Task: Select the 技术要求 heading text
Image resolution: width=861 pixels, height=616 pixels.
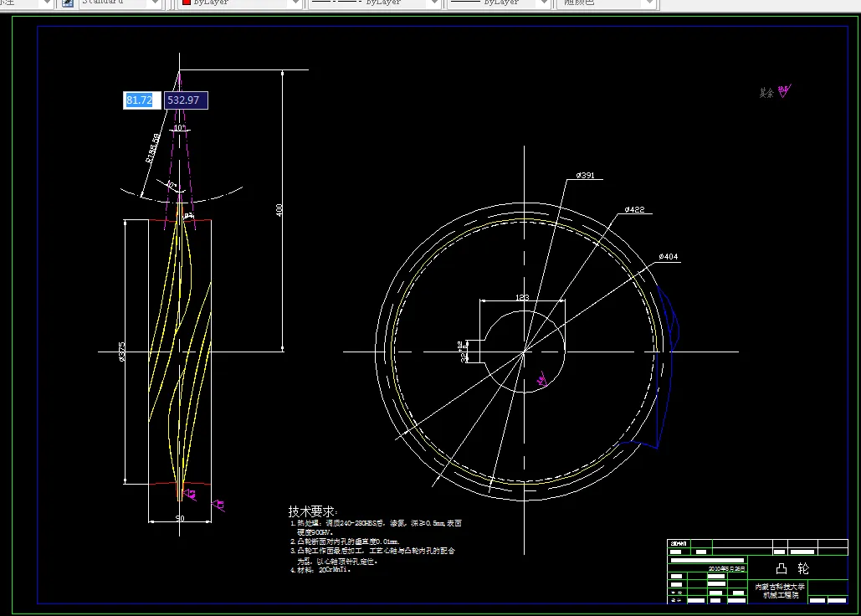Action: point(312,511)
